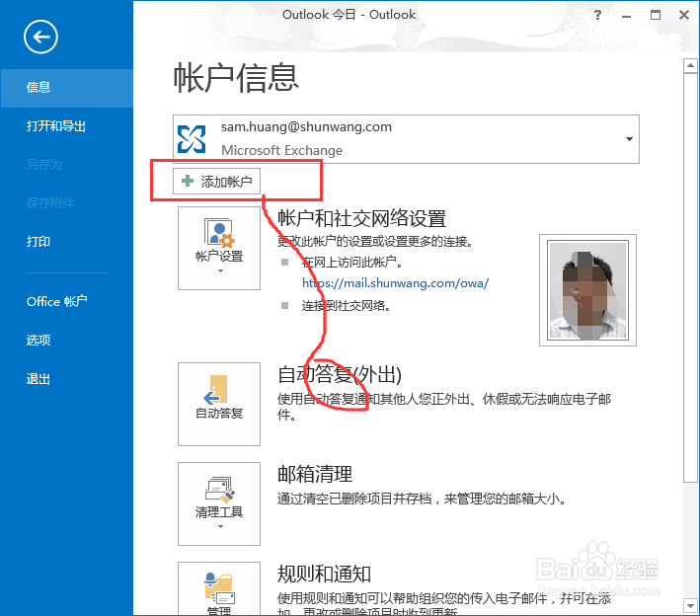Screen dimensions: 700x616
Task: Maximize the Outlook window
Action: click(x=656, y=15)
